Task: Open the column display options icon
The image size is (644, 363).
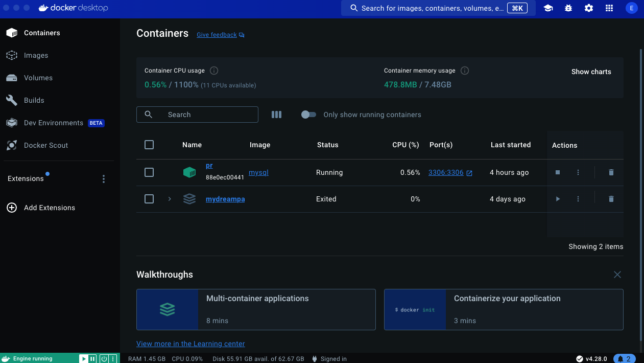Action: pos(276,115)
